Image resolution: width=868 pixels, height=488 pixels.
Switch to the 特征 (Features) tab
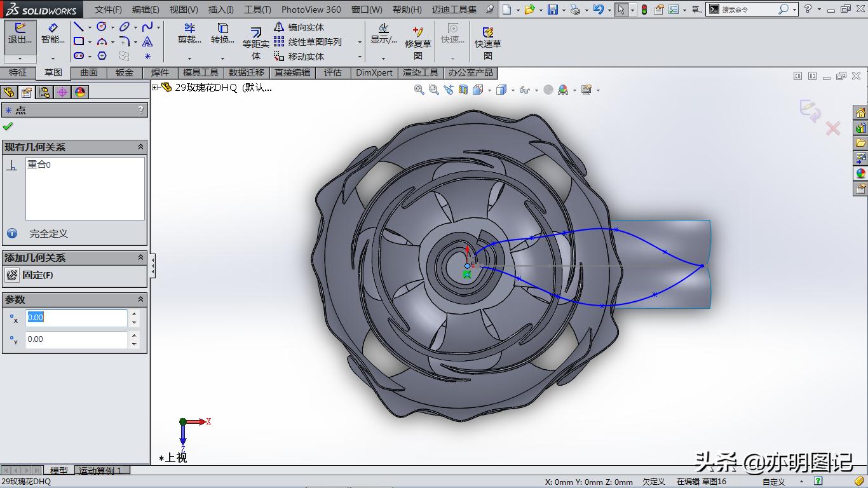pos(18,72)
